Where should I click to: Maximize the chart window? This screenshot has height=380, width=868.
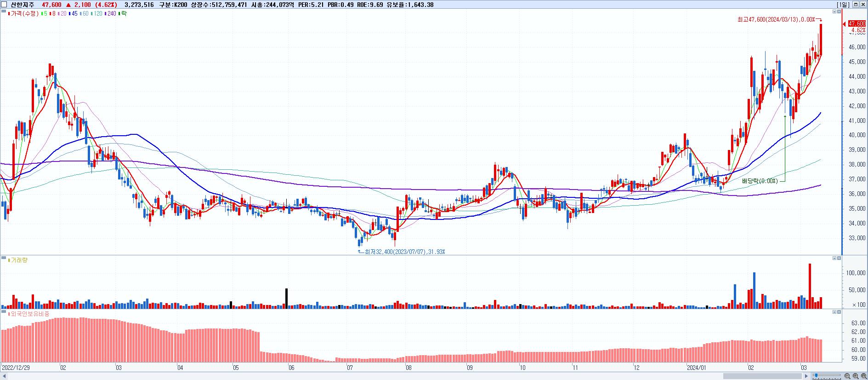(856, 5)
